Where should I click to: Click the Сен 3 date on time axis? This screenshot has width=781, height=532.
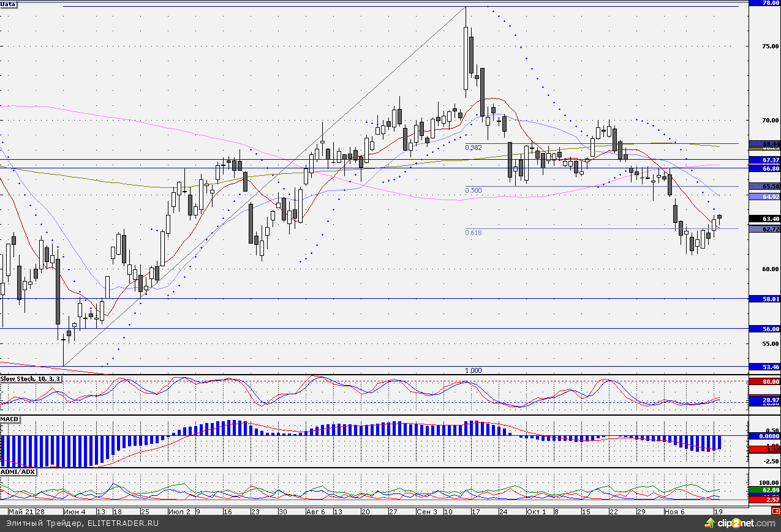click(x=426, y=511)
